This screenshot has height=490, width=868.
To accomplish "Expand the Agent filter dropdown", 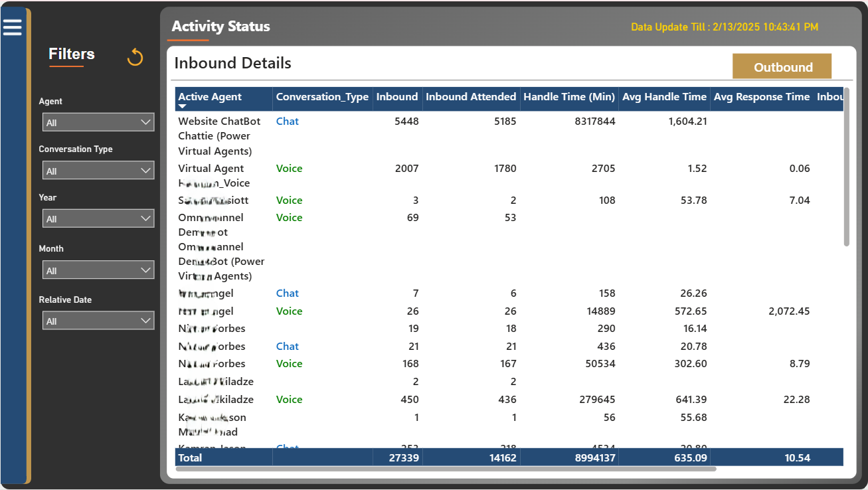I will pos(98,122).
